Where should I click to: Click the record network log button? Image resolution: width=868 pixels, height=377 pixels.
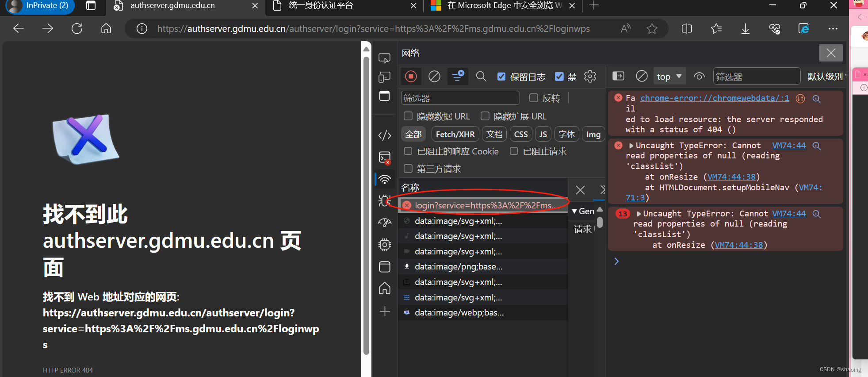411,77
